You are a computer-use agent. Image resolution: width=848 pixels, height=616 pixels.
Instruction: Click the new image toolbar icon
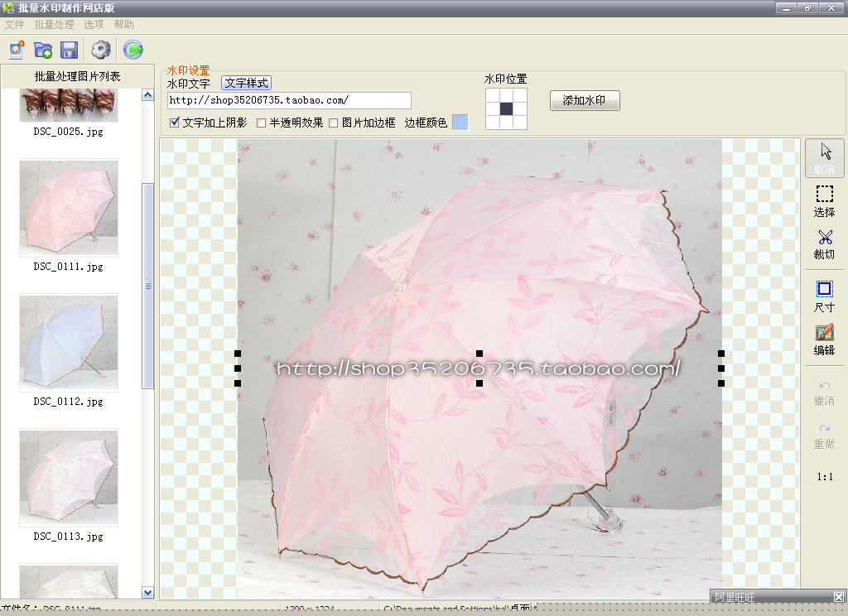pos(17,50)
